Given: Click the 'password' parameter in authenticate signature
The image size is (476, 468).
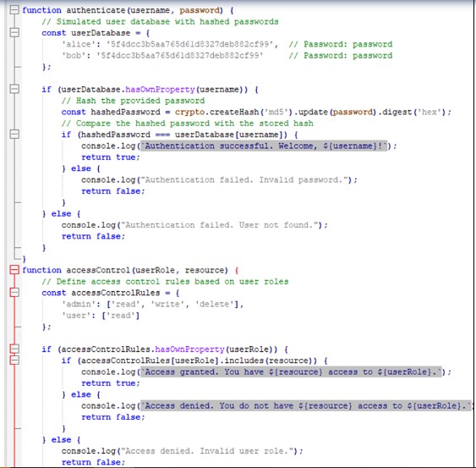Looking at the screenshot, I should (200, 11).
